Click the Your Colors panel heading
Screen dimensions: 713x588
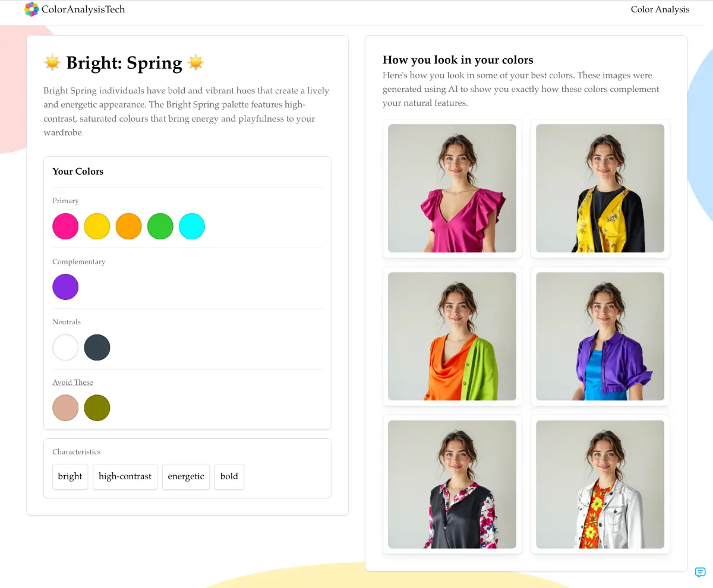(78, 171)
